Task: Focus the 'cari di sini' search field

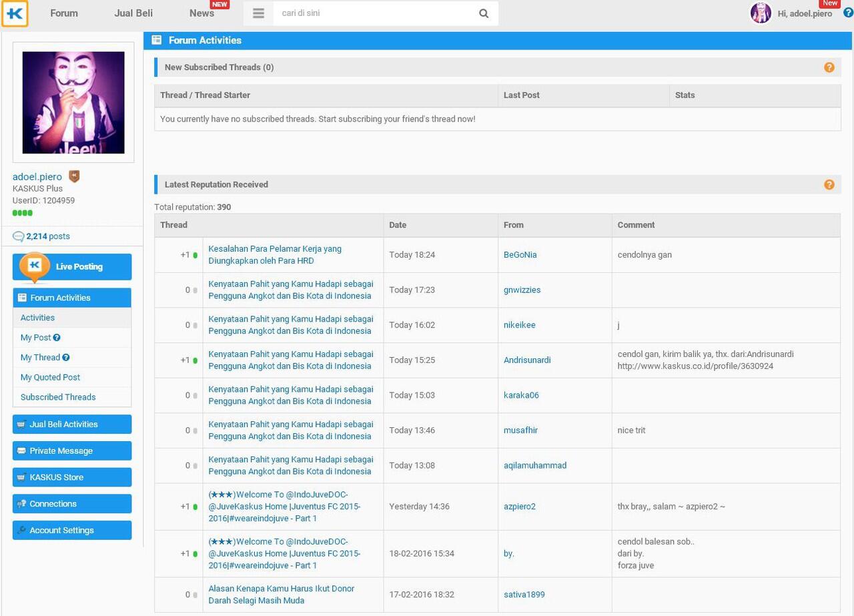Action: point(376,13)
